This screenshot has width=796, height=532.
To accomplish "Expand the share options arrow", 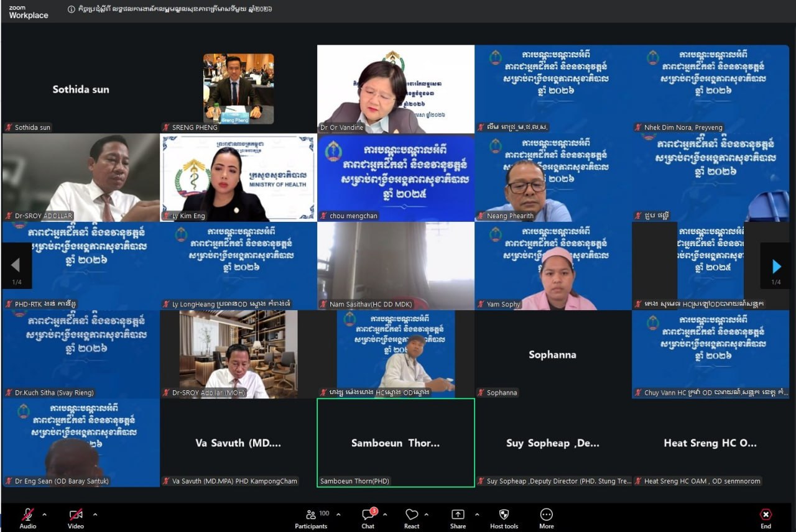I will [x=477, y=515].
